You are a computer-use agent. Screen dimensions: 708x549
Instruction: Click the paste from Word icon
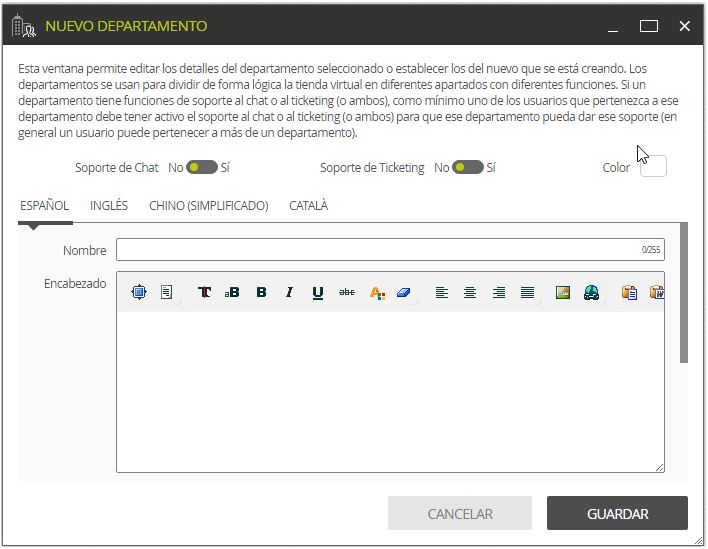657,293
